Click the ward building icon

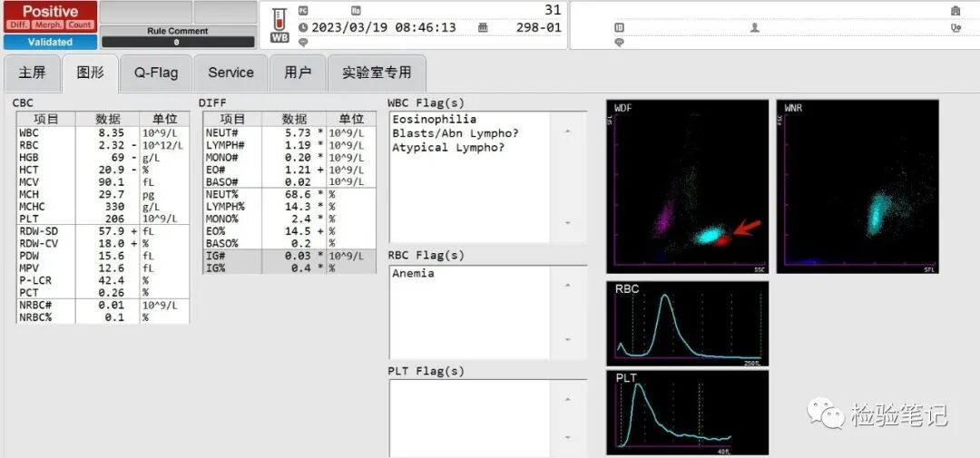point(955,11)
